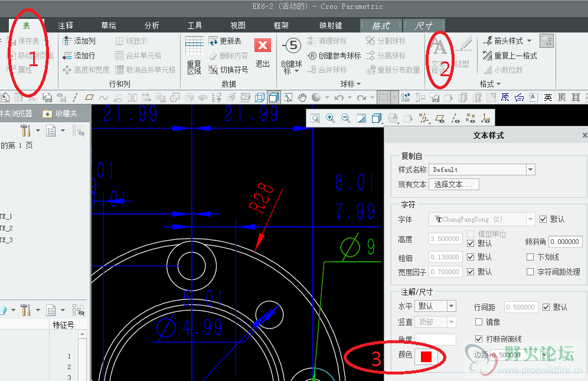Image resolution: width=588 pixels, height=381 pixels.
Task: Switch to the 框架 ribbon tab
Action: [x=281, y=25]
